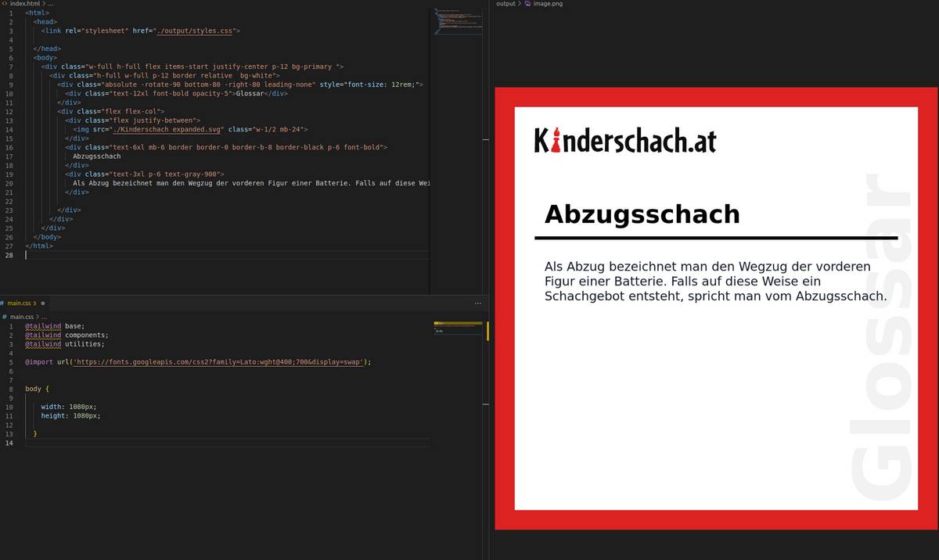Click the image icon beside image.png breadcrumb

pyautogui.click(x=526, y=3)
